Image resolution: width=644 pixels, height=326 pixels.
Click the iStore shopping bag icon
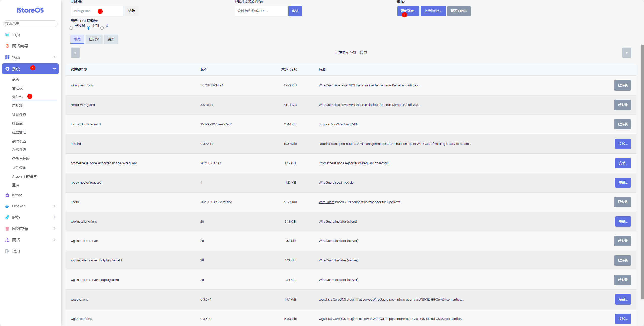tap(7, 195)
